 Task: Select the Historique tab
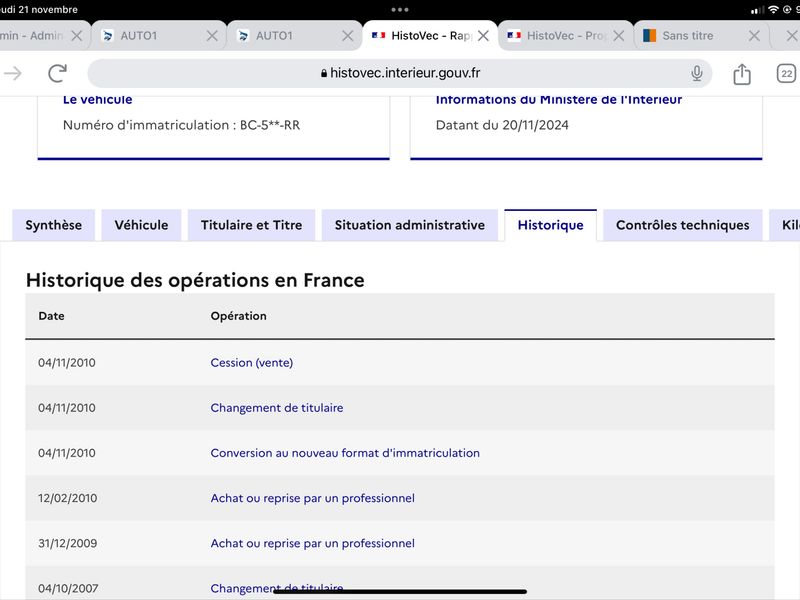point(551,225)
